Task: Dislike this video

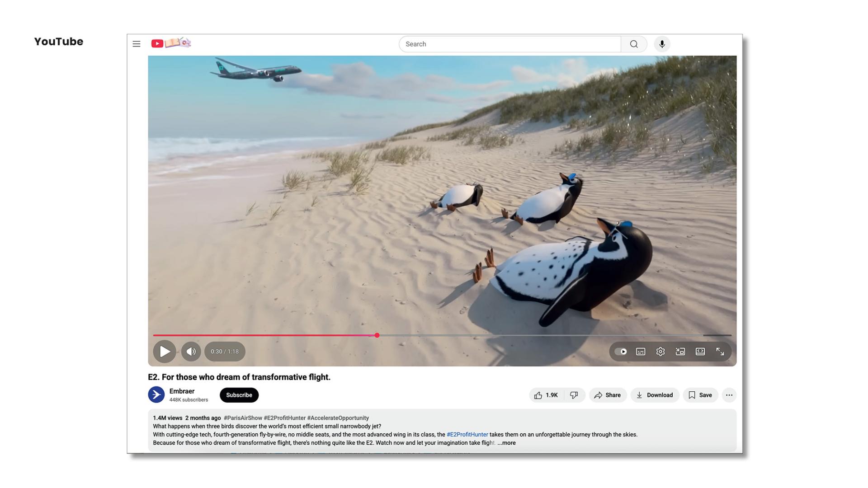Action: [574, 395]
